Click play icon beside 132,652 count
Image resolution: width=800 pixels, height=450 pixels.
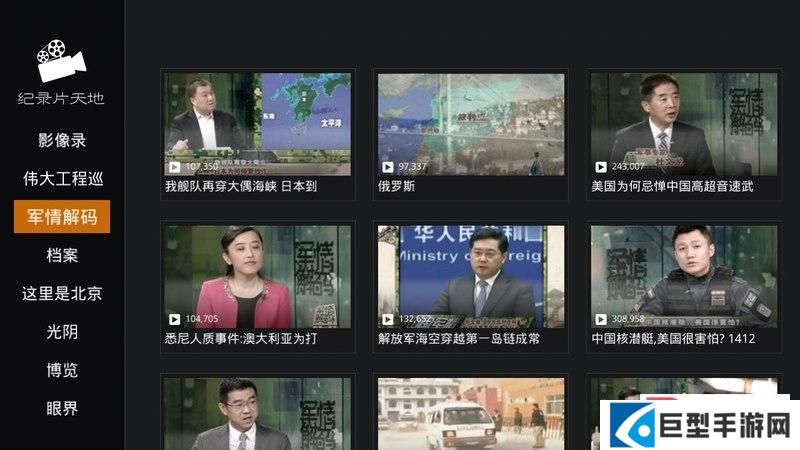[388, 319]
